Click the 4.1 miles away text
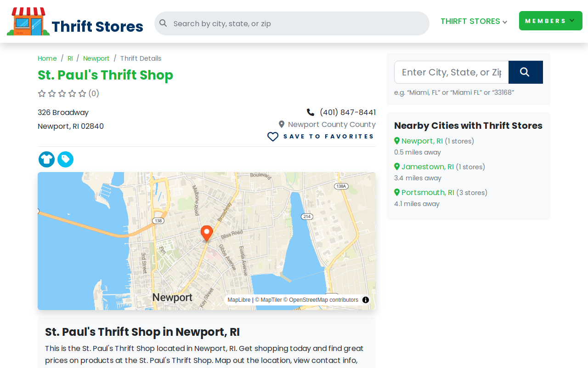Viewport: 588px width, 368px height. (417, 204)
